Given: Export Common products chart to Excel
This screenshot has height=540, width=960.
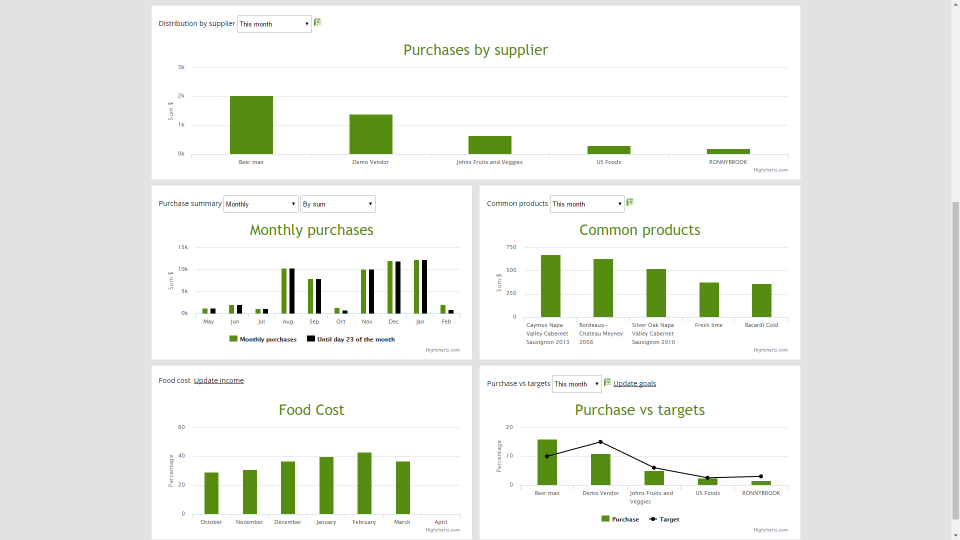Looking at the screenshot, I should [629, 203].
